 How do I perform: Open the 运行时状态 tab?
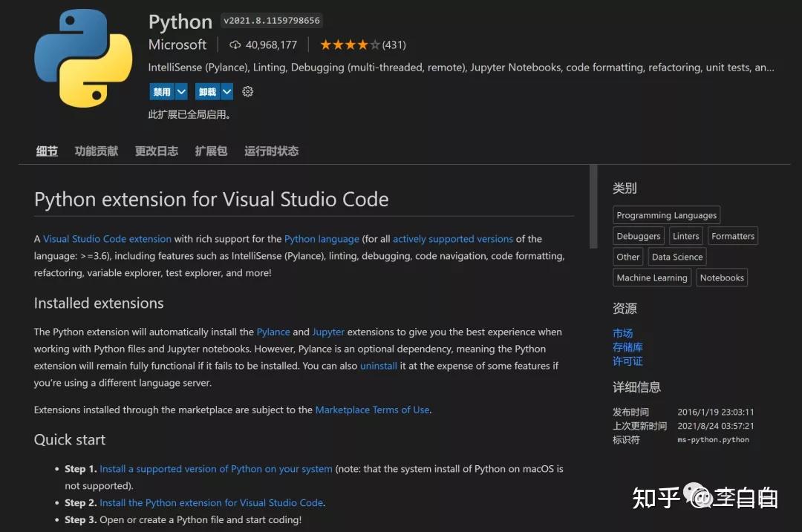point(270,151)
